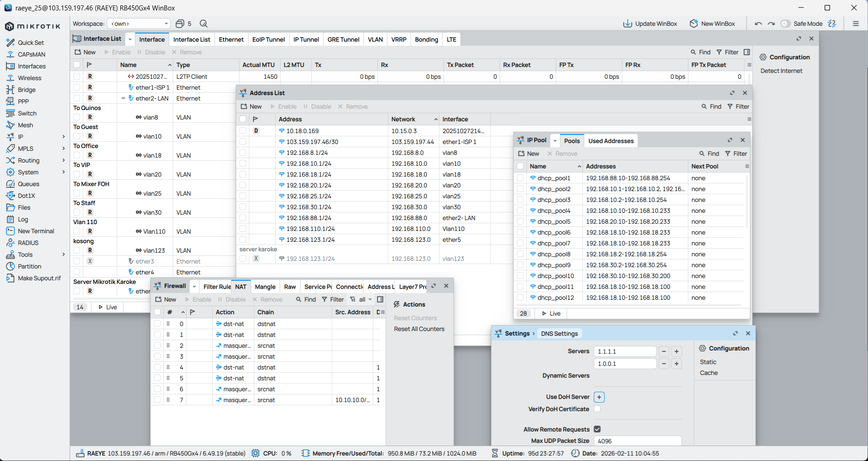868x461 pixels.
Task: Open the Workspace dropdown
Action: point(138,24)
